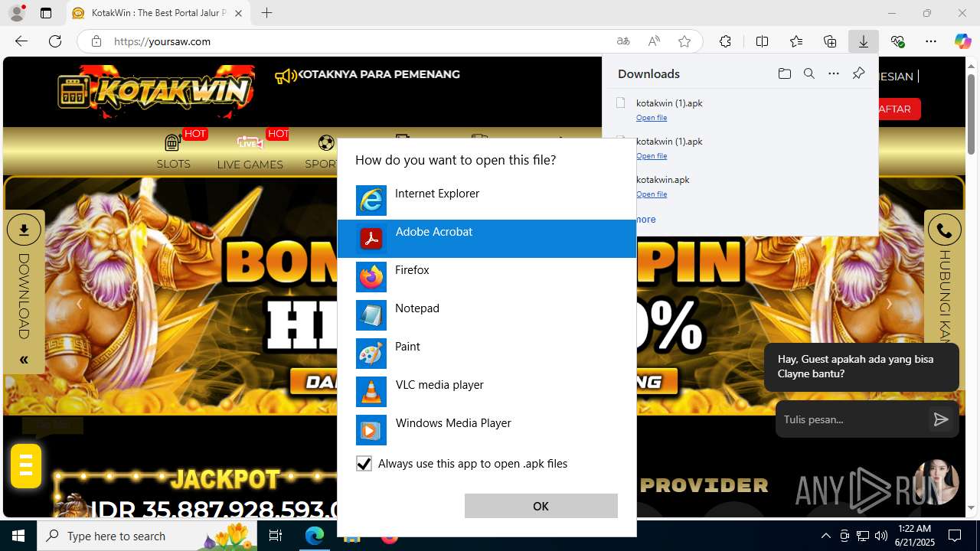Click the taskbar search box

pos(149,536)
